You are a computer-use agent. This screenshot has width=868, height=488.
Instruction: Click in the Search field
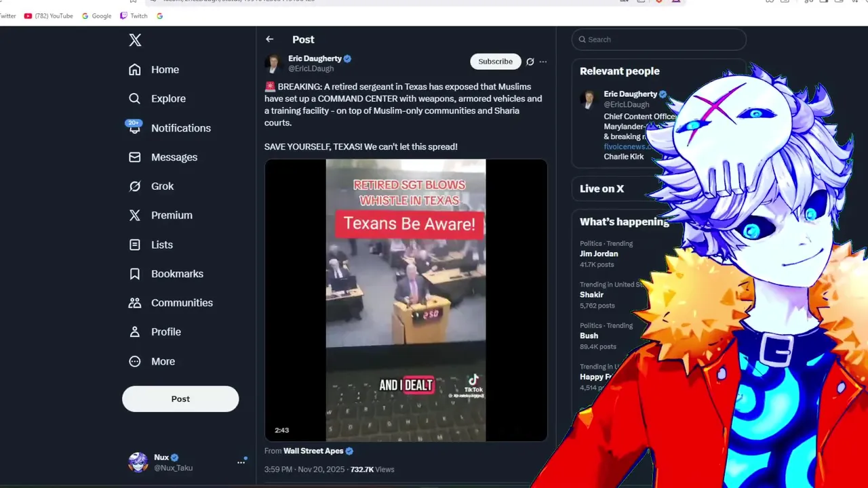click(659, 39)
